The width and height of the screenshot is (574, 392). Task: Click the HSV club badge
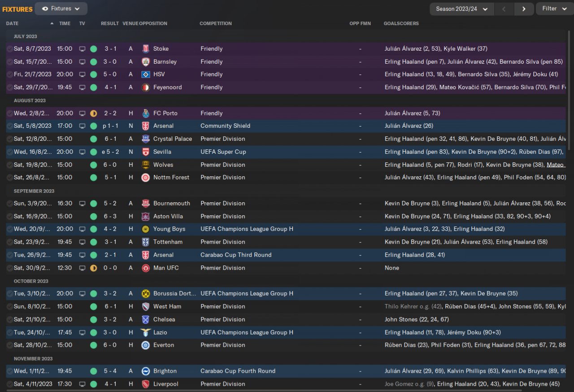145,74
